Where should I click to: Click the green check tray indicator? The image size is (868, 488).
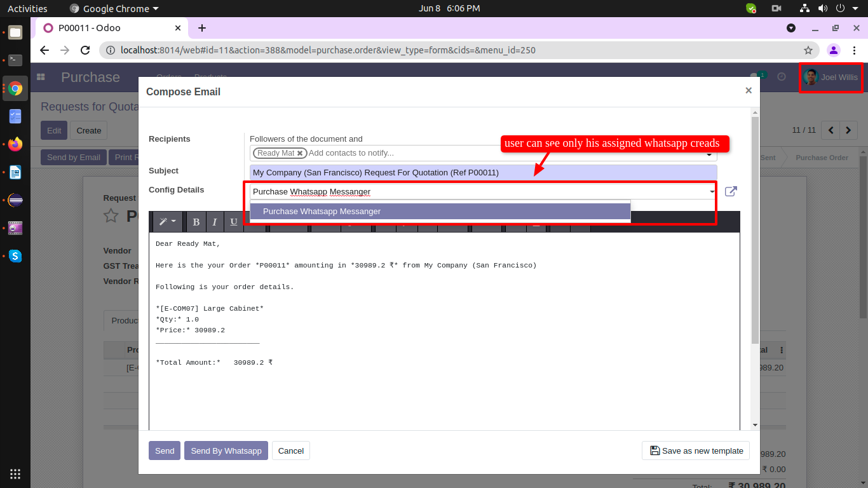point(751,8)
